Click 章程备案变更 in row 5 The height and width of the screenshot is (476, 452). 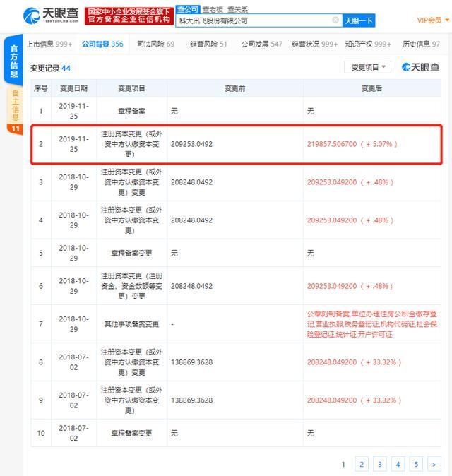(132, 253)
